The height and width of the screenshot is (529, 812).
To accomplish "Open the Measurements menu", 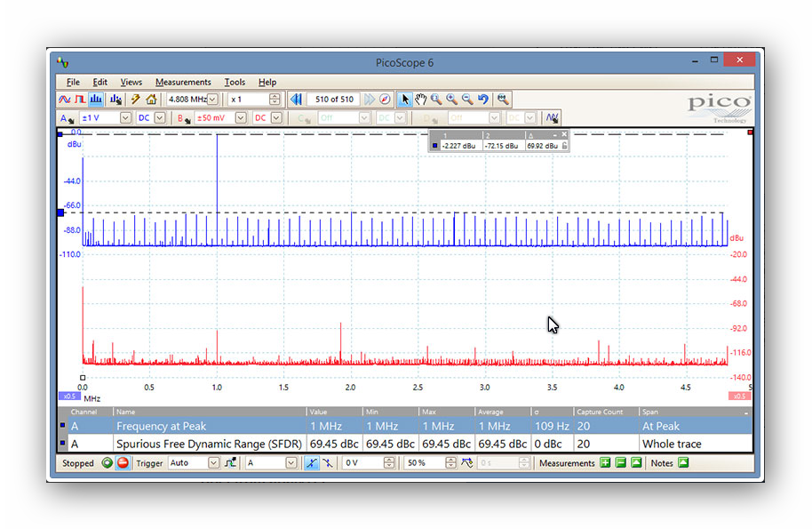I will [x=183, y=82].
